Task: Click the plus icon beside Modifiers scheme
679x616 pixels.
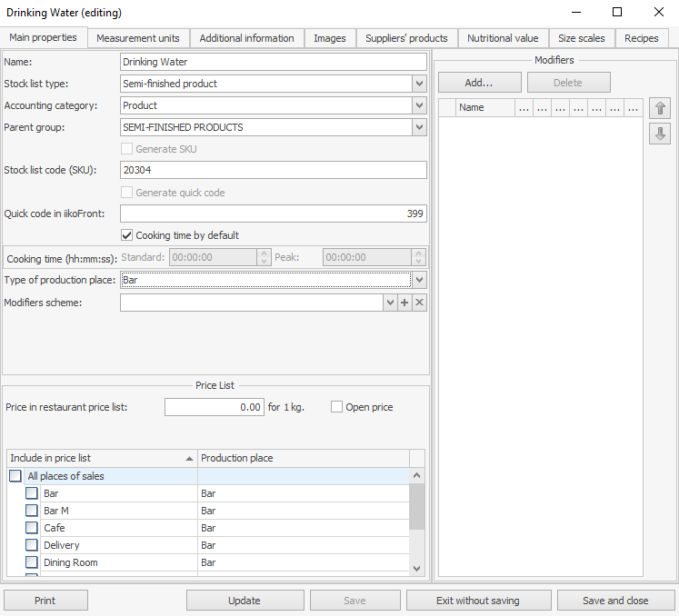Action: click(x=404, y=303)
